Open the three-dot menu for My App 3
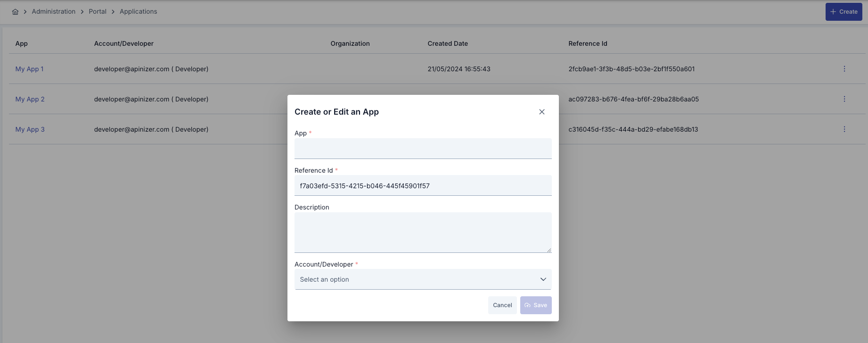The height and width of the screenshot is (343, 868). (844, 129)
